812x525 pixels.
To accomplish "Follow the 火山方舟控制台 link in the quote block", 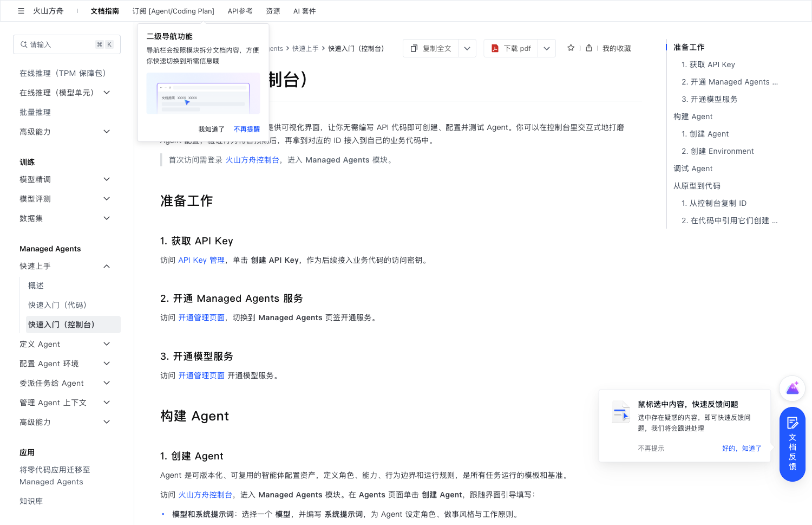I will click(252, 160).
